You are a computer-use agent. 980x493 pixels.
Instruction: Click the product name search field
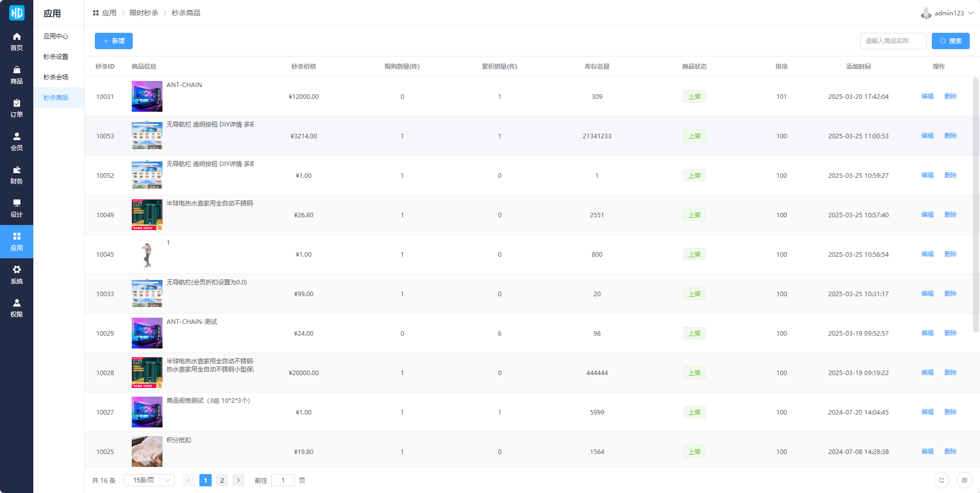[892, 41]
